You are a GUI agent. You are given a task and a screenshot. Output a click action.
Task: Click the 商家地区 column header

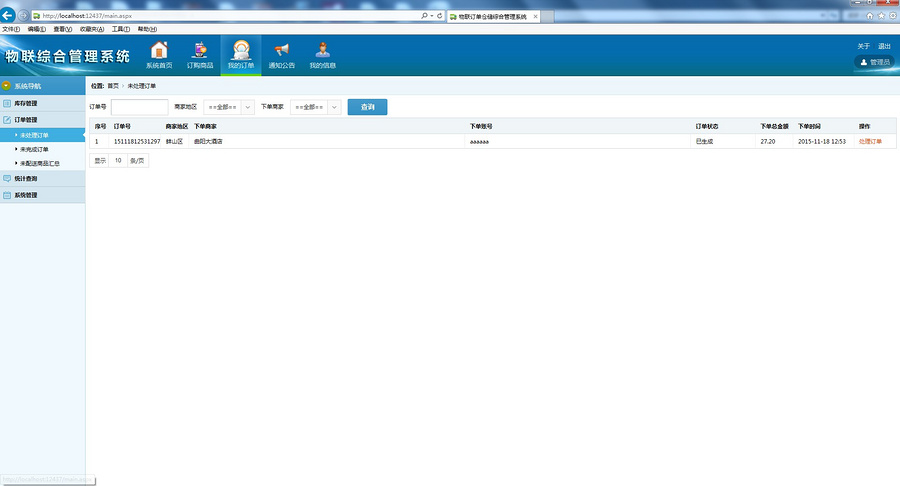point(177,126)
